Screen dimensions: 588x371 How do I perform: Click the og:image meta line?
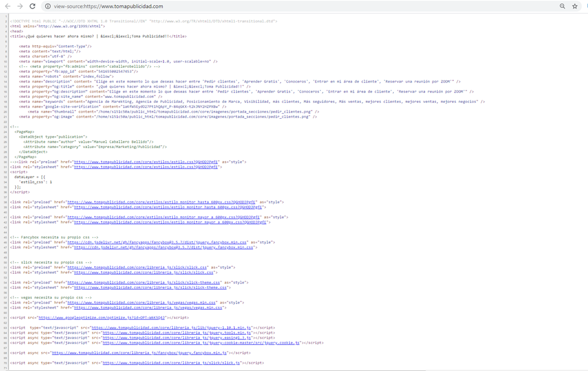168,116
